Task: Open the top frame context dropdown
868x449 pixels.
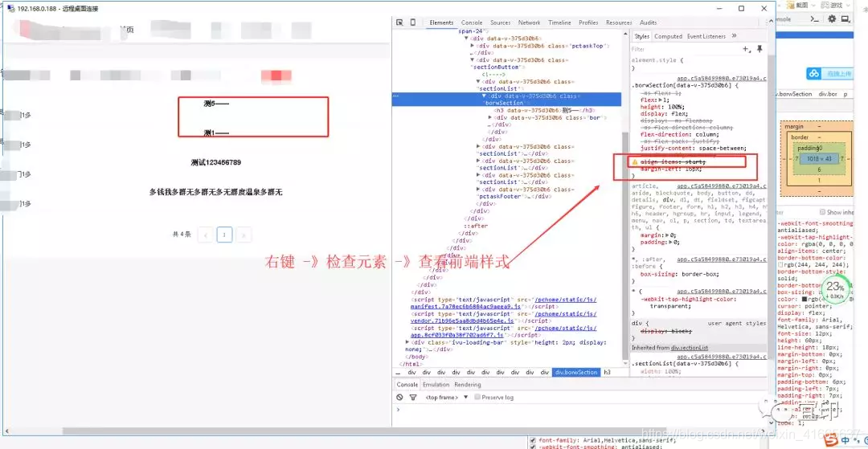Action: pos(448,397)
